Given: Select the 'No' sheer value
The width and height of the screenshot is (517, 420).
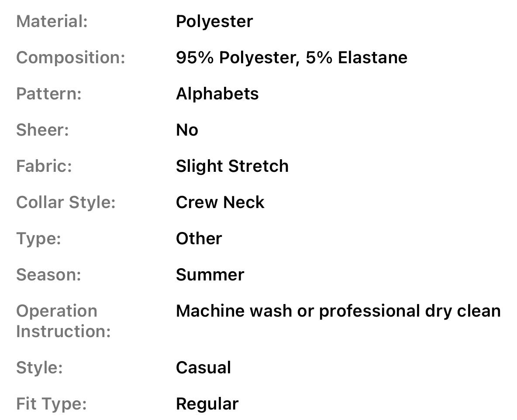Looking at the screenshot, I should (187, 130).
